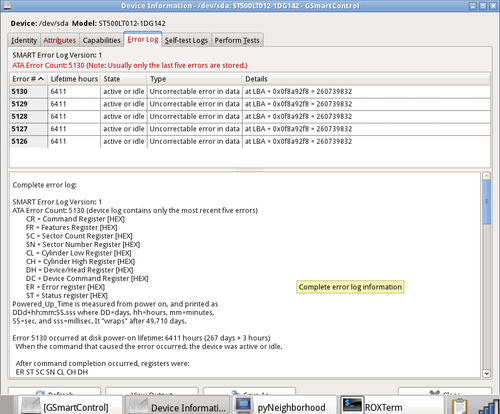Switch to the Identity tab

(x=24, y=40)
